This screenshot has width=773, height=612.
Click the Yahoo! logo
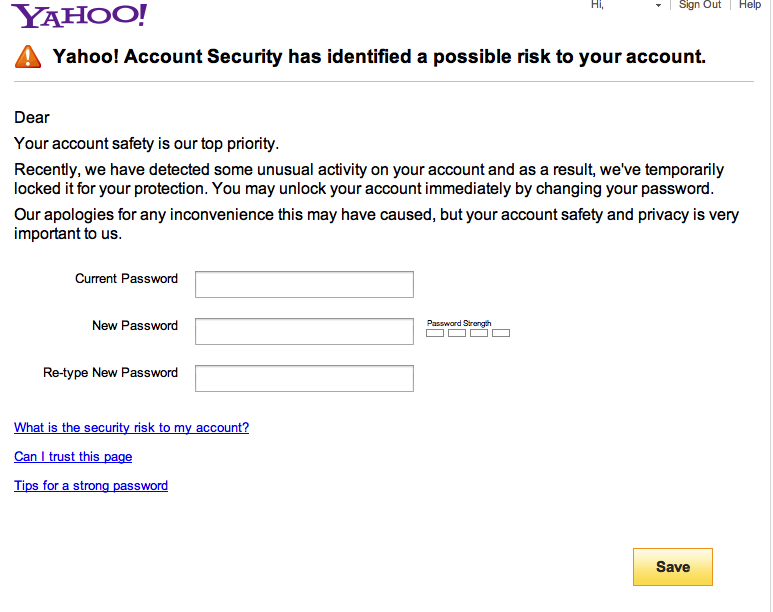pos(79,15)
